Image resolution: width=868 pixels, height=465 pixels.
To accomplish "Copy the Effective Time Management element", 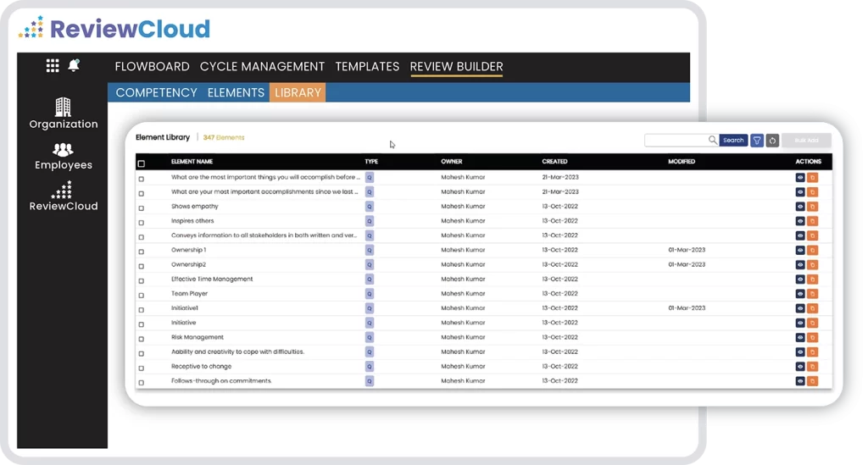I will 813,280.
